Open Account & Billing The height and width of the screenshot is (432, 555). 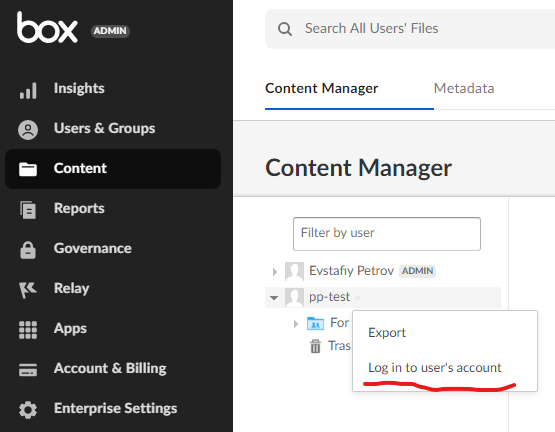pos(110,368)
